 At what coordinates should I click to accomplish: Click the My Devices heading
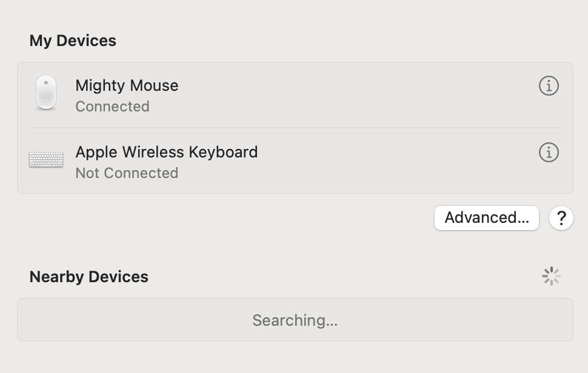(73, 41)
